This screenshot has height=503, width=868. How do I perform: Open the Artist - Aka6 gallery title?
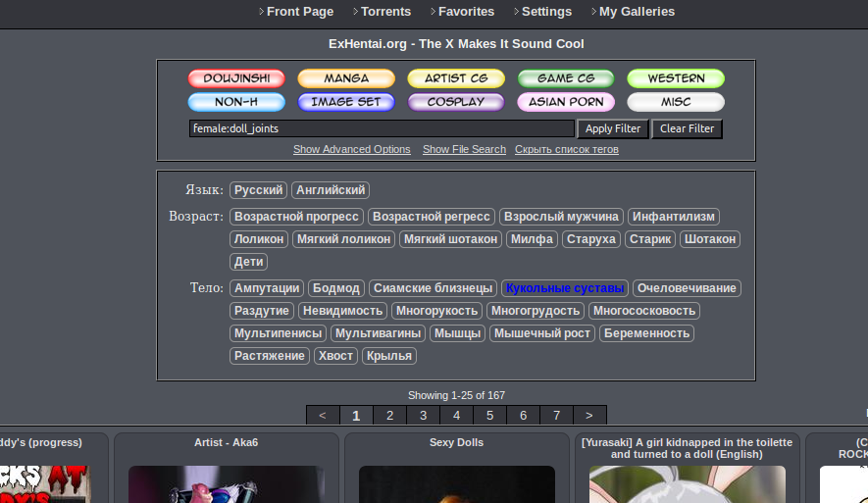click(x=226, y=442)
